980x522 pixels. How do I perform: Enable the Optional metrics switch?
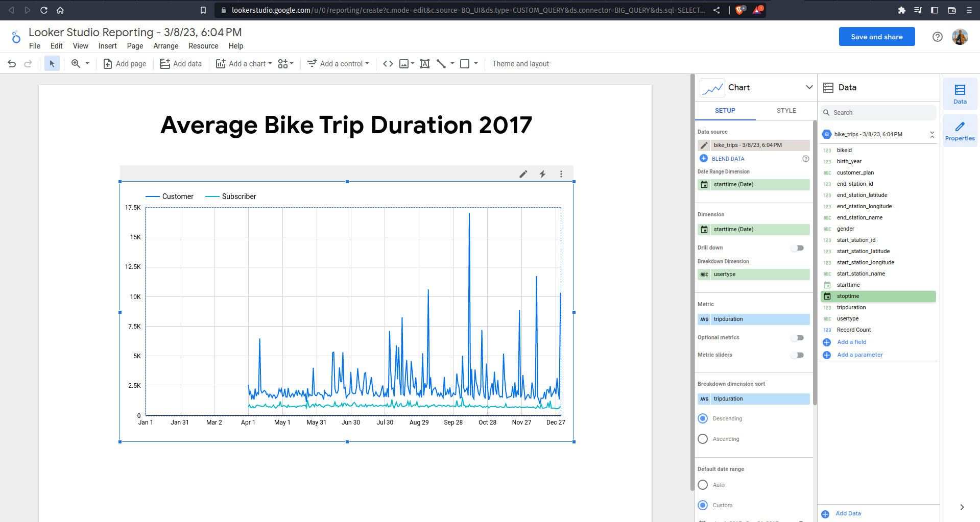click(x=797, y=338)
